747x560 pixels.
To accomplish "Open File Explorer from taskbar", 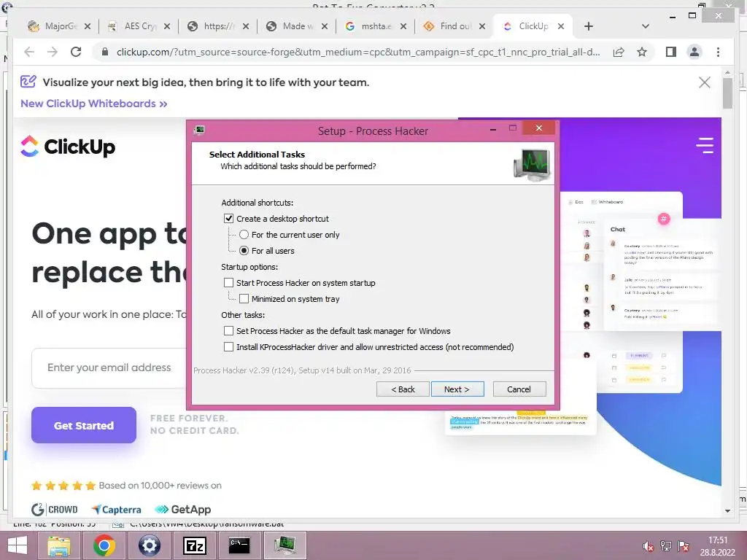I will (x=58, y=545).
